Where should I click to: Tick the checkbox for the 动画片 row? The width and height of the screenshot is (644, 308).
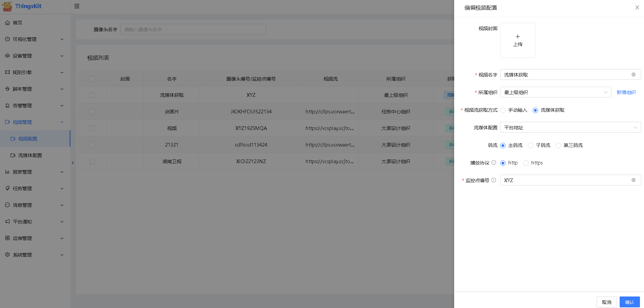(92, 112)
